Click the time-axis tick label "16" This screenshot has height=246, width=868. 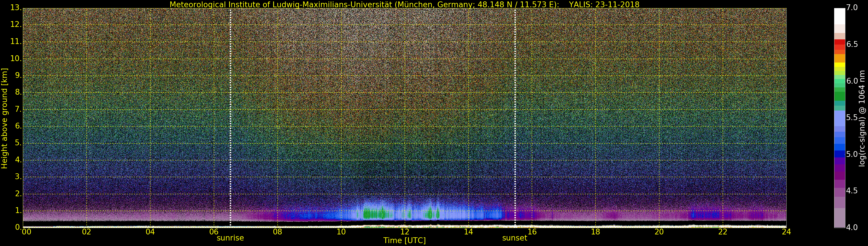click(532, 232)
